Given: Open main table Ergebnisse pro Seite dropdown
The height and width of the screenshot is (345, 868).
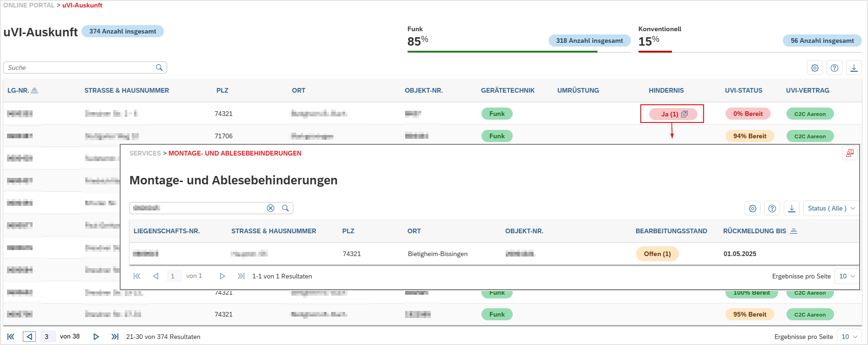Looking at the screenshot, I should tap(849, 337).
